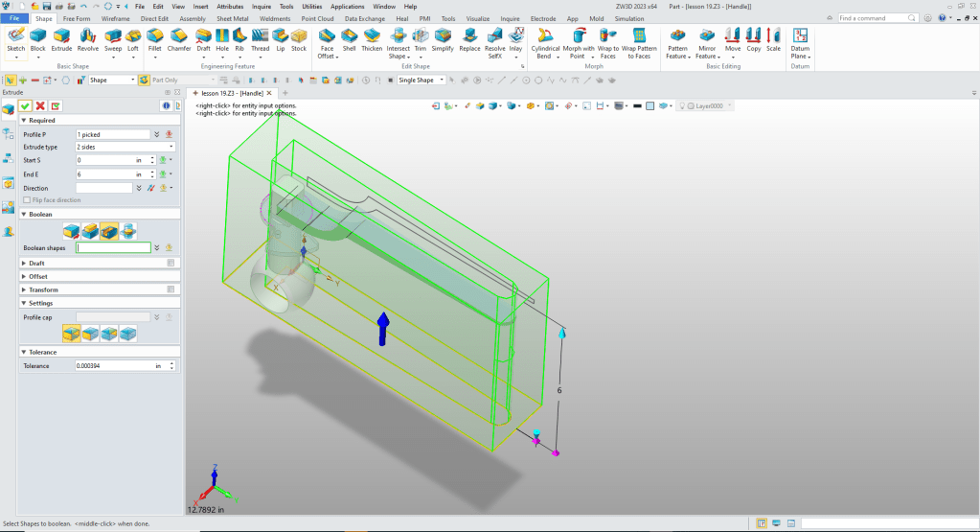980x532 pixels.
Task: Cancel the Extrude with the red X
Action: (41, 105)
